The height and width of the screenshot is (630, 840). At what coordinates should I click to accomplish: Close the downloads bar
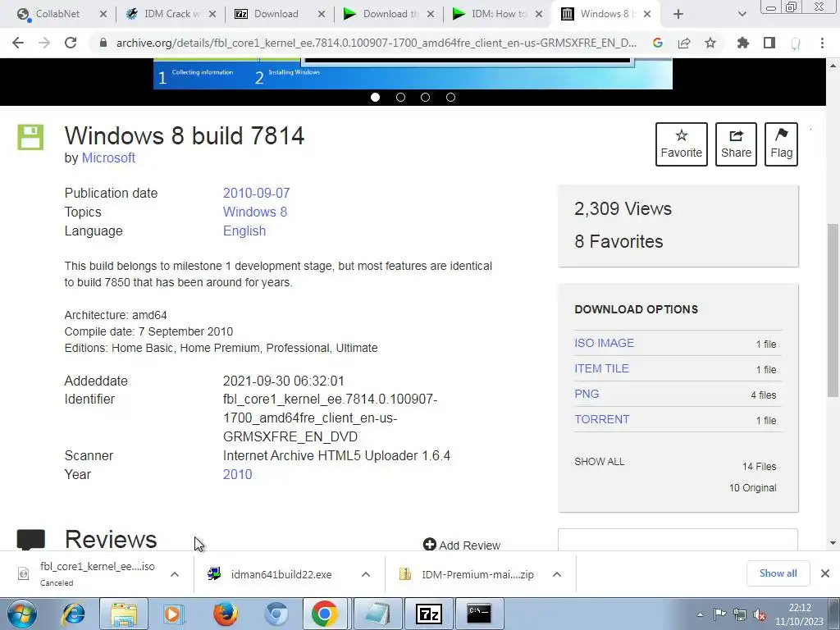[x=825, y=573]
